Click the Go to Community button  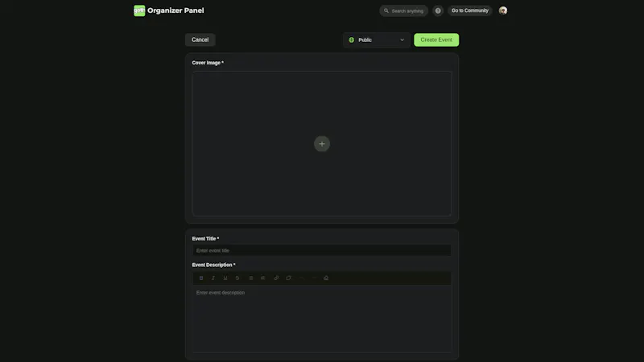point(470,10)
